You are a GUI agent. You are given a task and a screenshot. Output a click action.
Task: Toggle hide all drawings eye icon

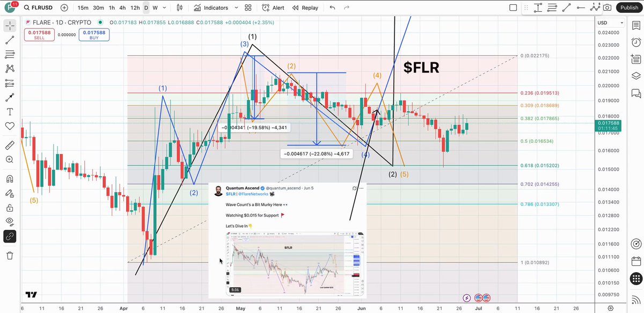click(x=10, y=221)
